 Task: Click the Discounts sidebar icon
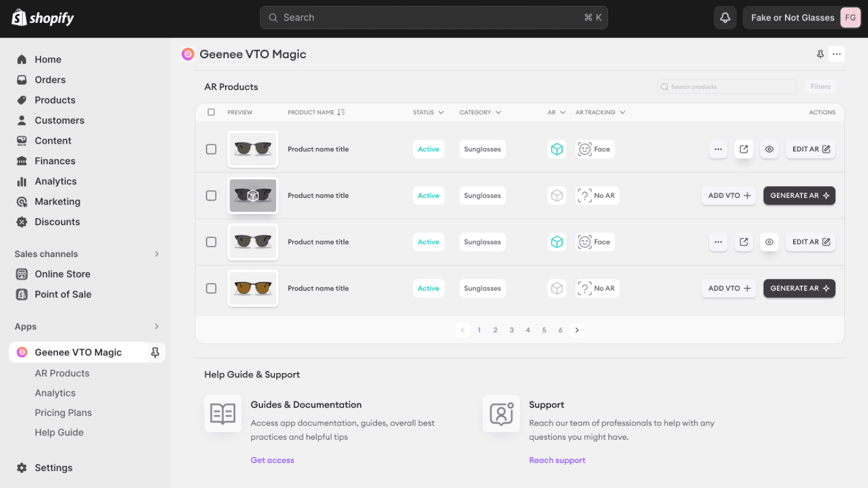[x=22, y=221]
